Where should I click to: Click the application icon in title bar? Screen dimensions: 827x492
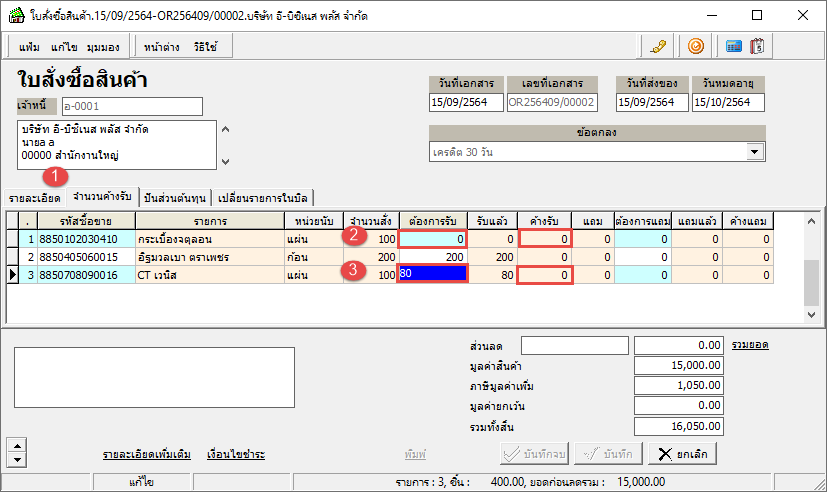(16, 15)
